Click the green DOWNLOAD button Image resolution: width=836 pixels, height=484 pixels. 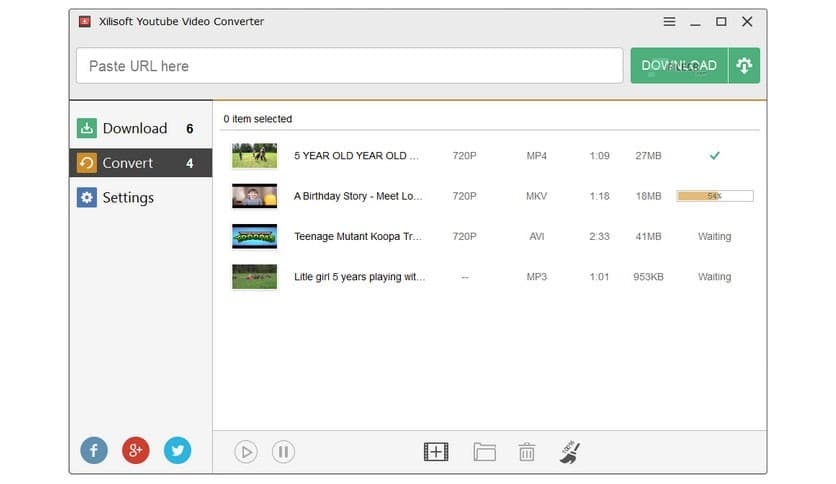(679, 66)
